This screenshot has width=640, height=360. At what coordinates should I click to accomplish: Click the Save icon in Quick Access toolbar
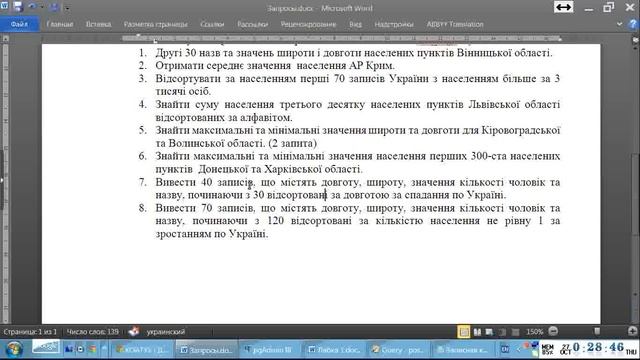coord(18,7)
